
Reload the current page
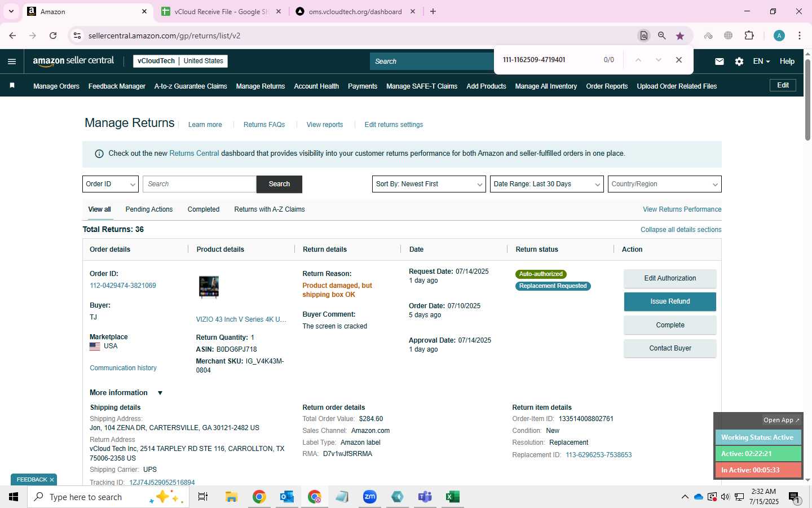[53, 36]
